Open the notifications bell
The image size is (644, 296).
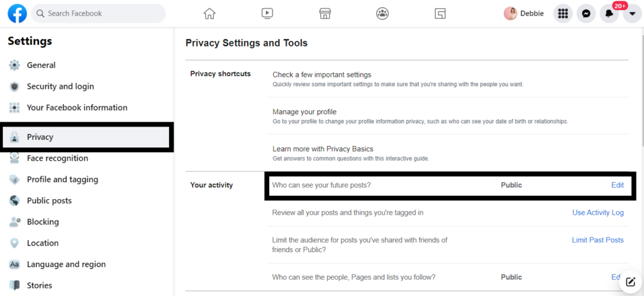609,14
